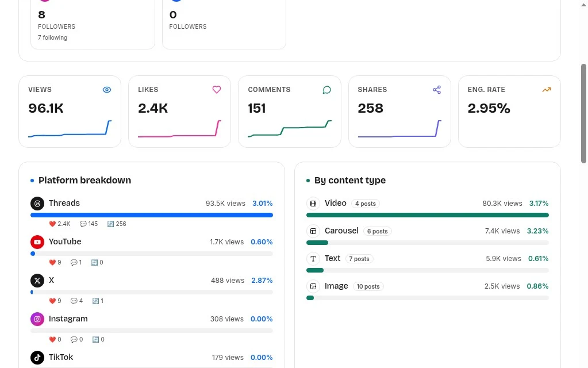588x368 pixels.
Task: Click the Text content type icon
Action: click(x=313, y=259)
